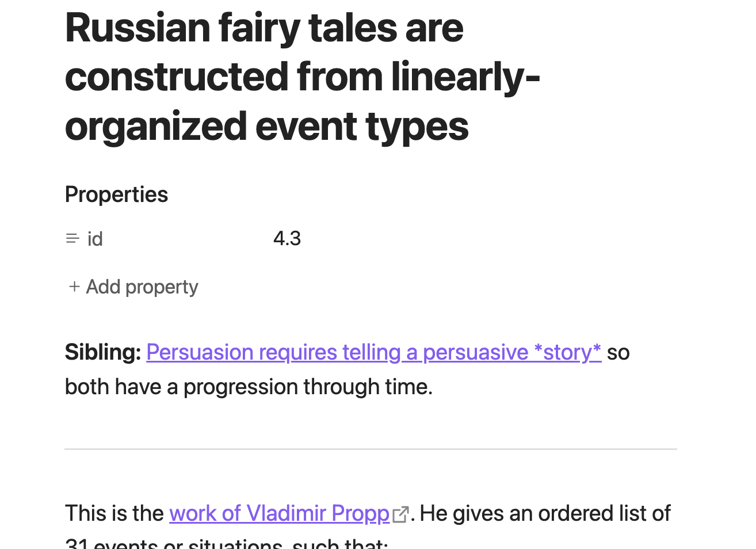Click the word so after the Sibling link
Viewport: 756px width, 549px height.
coord(618,352)
